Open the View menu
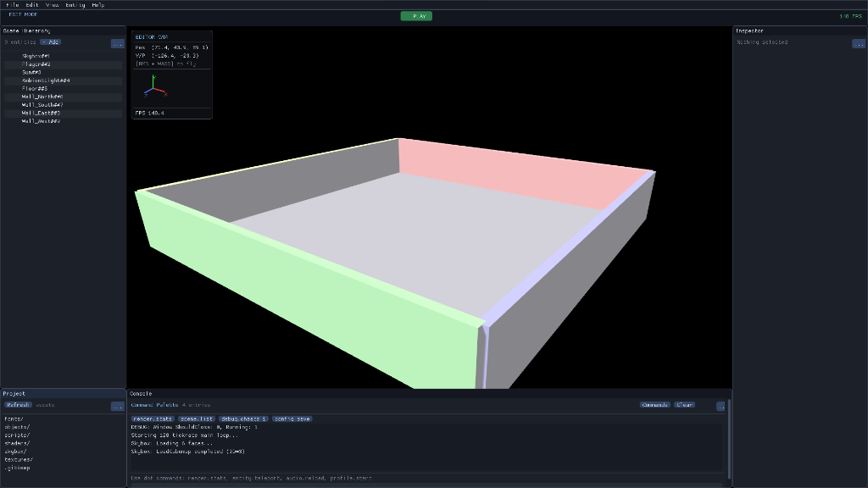Viewport: 868px width, 488px height. point(52,5)
